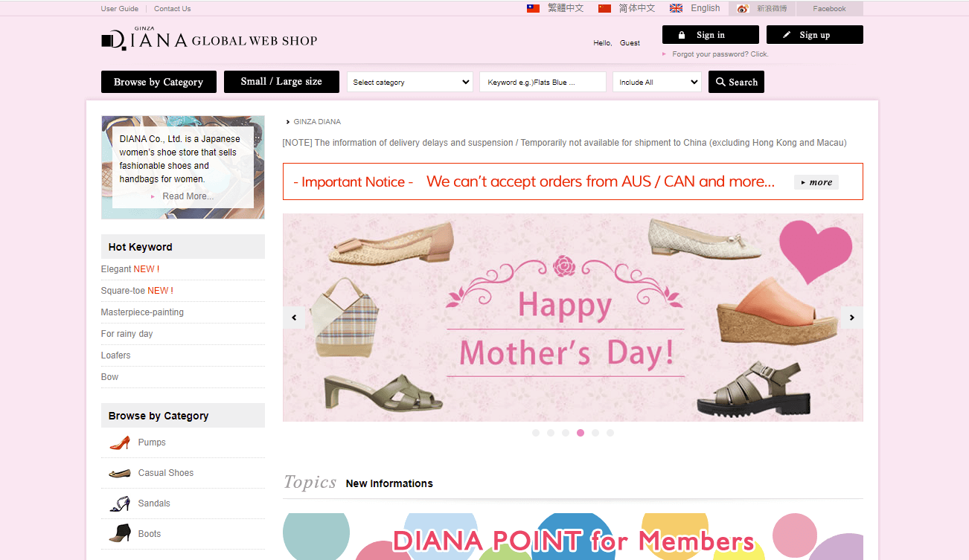969x560 pixels.
Task: Advance to next banner slide
Action: pyautogui.click(x=852, y=318)
